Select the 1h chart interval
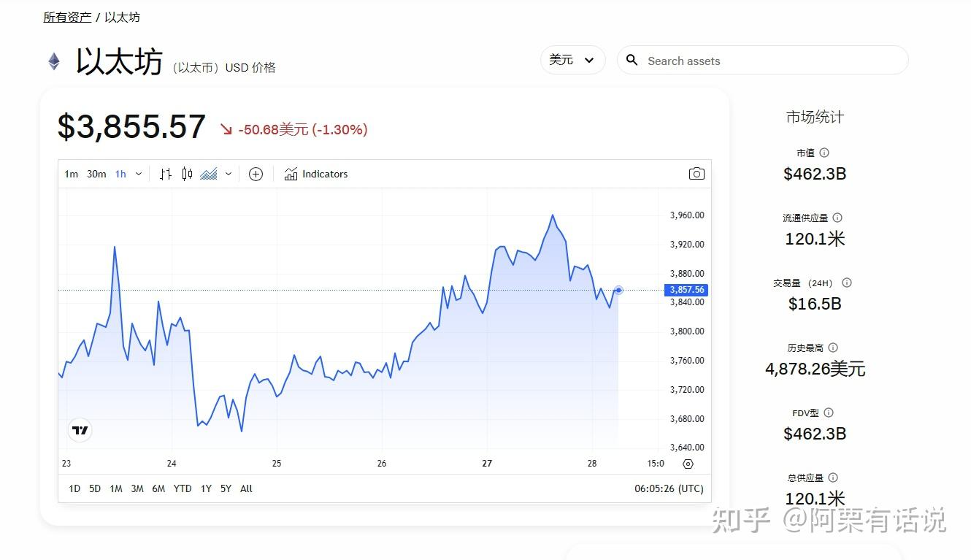 [x=120, y=174]
